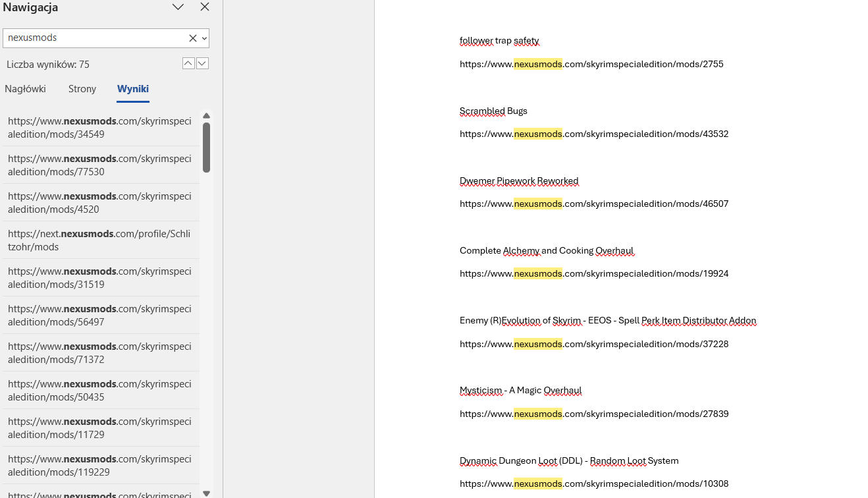This screenshot has width=868, height=498.
Task: Click document URL ending mods/19924
Action: tap(594, 273)
